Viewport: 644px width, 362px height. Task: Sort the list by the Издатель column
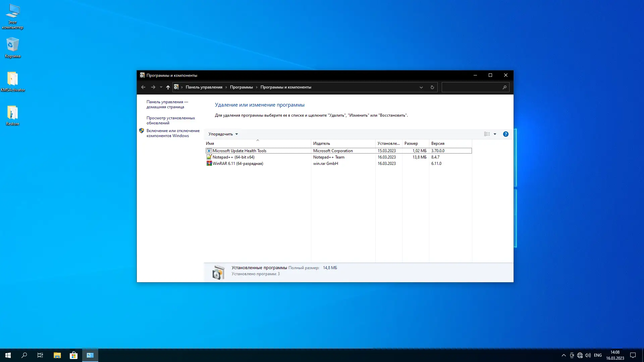point(321,143)
